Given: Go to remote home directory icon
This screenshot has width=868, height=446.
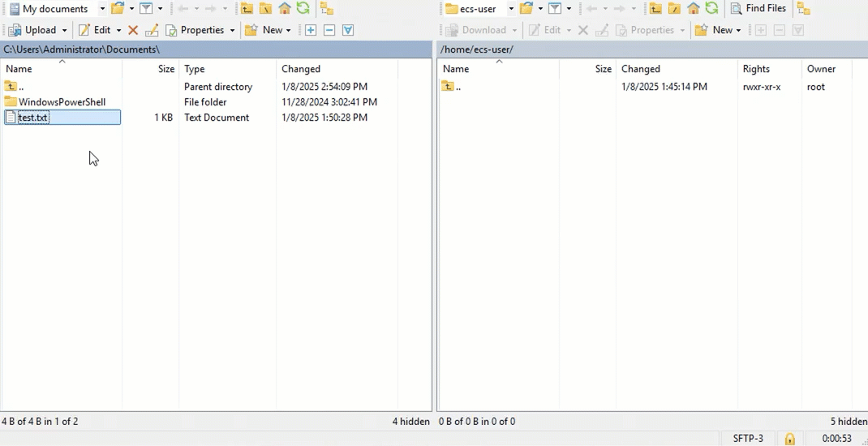Looking at the screenshot, I should pyautogui.click(x=694, y=8).
